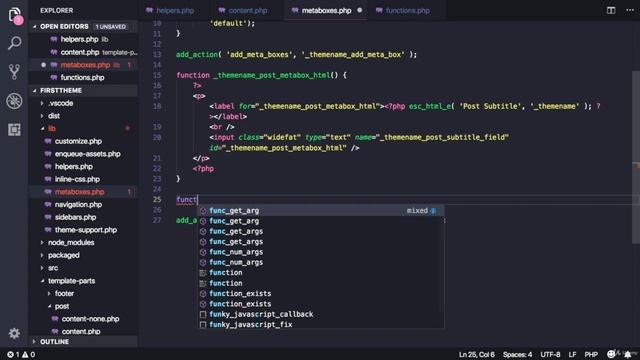This screenshot has height=360, width=640.
Task: Click the unsaved dot on metaboxes.php tab
Action: click(x=359, y=10)
